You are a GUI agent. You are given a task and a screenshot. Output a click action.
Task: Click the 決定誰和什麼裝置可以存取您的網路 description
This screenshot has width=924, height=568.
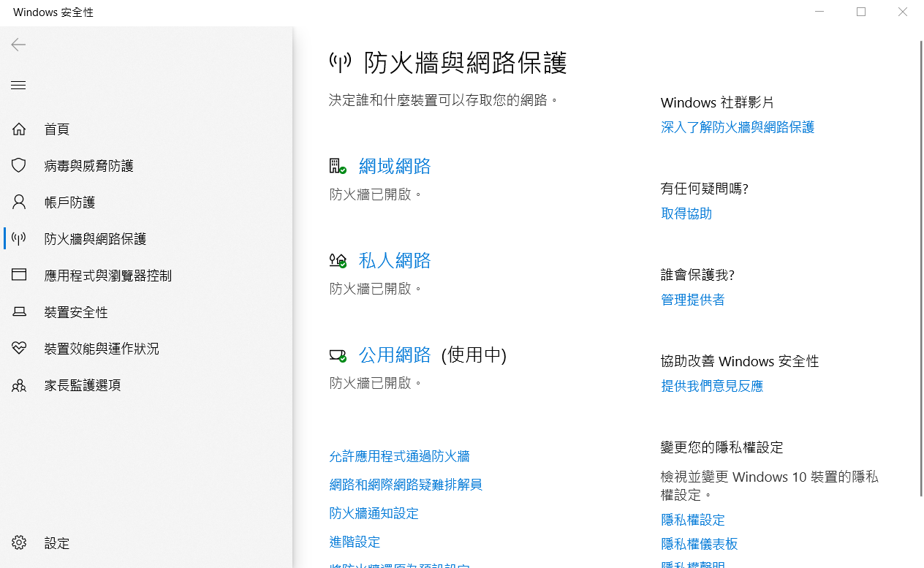pos(444,100)
